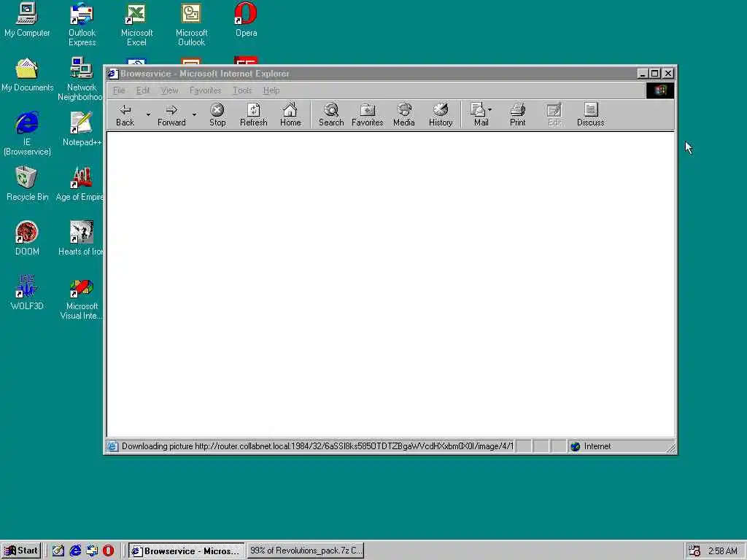Print the current page

[x=517, y=114]
